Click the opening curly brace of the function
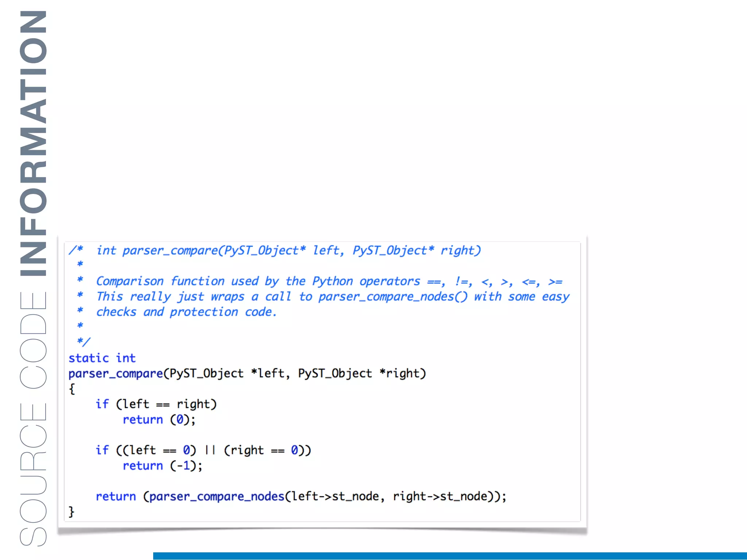Viewport: 747px width, 560px height. click(x=72, y=389)
